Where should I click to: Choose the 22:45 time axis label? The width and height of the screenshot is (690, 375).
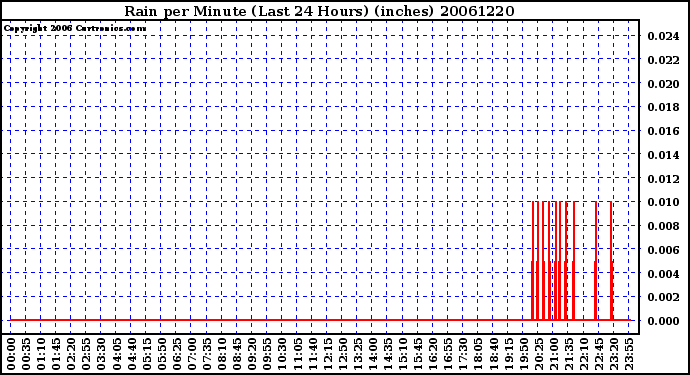598,354
